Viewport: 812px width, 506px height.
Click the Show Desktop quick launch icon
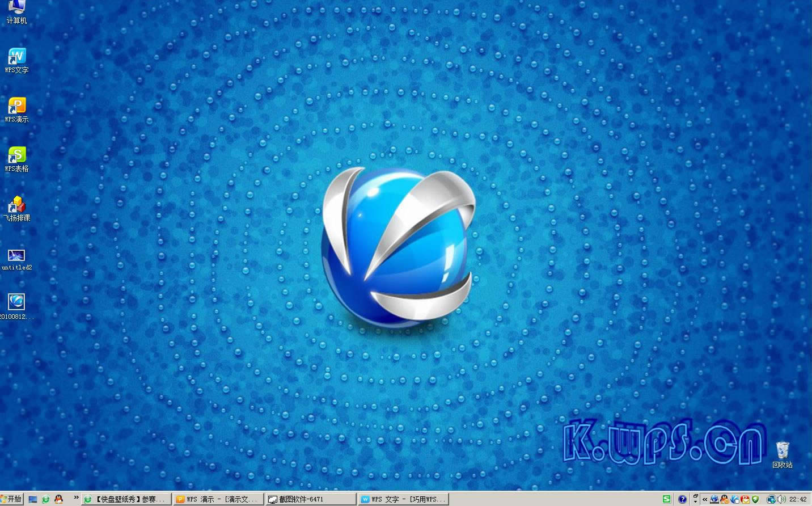tap(33, 499)
